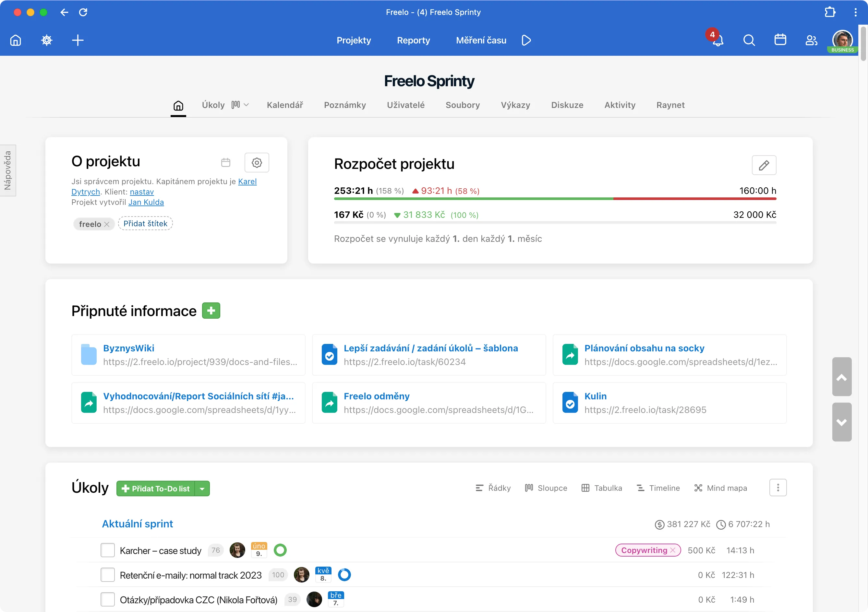Switch to the Diskuze tab
The height and width of the screenshot is (612, 868).
pos(567,105)
